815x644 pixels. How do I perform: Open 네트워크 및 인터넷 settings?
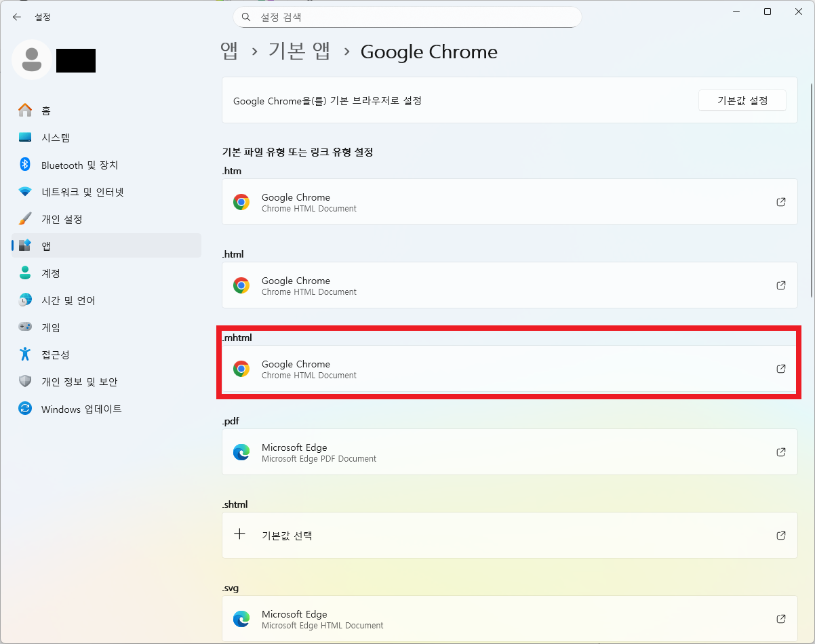point(106,192)
